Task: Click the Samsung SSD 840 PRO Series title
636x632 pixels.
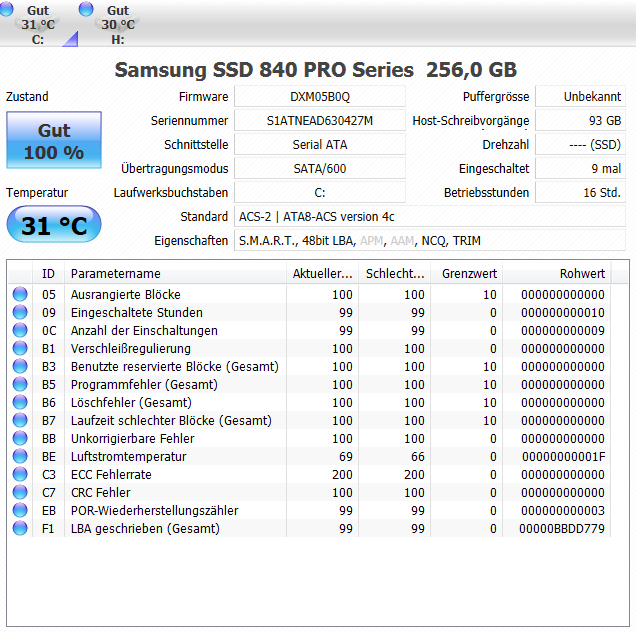Action: 264,70
